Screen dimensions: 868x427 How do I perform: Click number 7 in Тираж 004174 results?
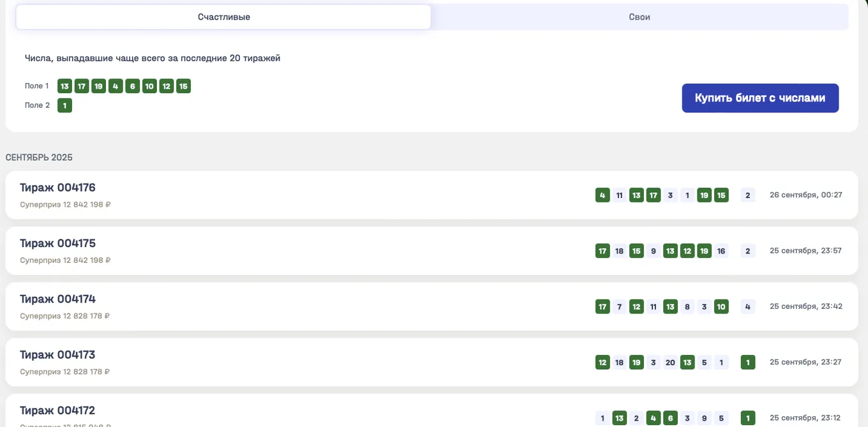click(619, 306)
